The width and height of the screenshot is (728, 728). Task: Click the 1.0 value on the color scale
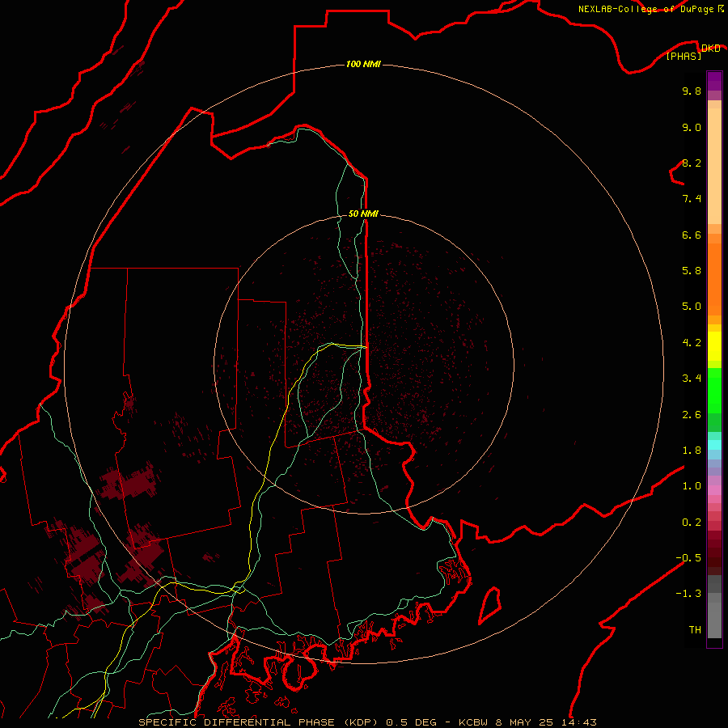(692, 486)
